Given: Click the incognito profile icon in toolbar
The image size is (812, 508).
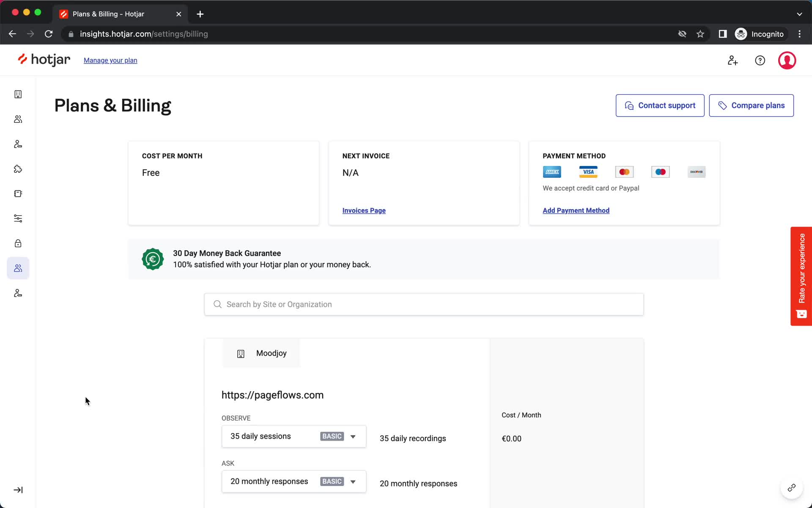Looking at the screenshot, I should point(741,33).
